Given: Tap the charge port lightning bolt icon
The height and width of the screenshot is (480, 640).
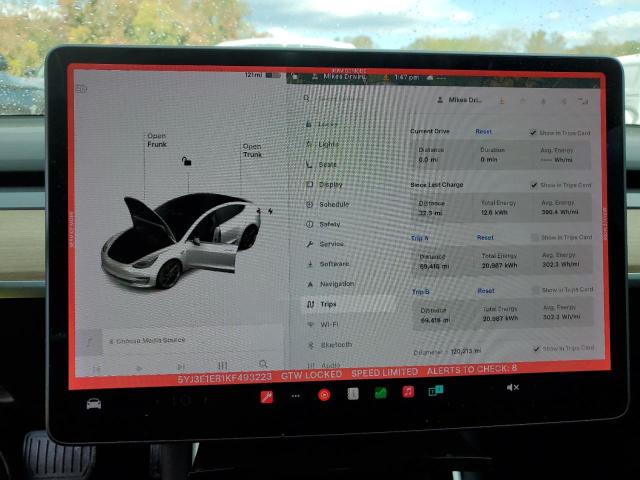Looking at the screenshot, I should 272,211.
